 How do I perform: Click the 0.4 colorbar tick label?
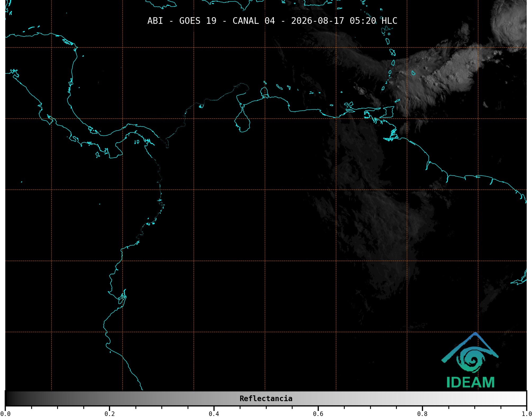[x=214, y=414]
